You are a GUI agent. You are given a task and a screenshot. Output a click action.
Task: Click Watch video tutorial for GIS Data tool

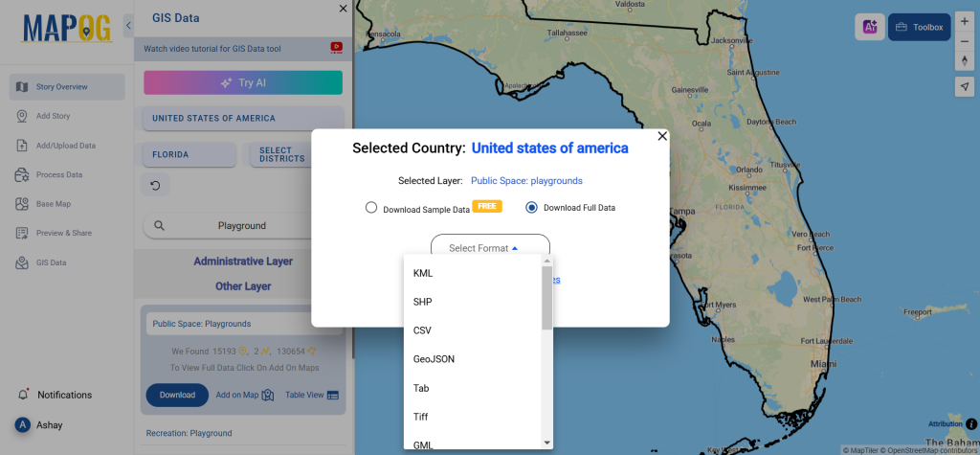click(x=212, y=48)
